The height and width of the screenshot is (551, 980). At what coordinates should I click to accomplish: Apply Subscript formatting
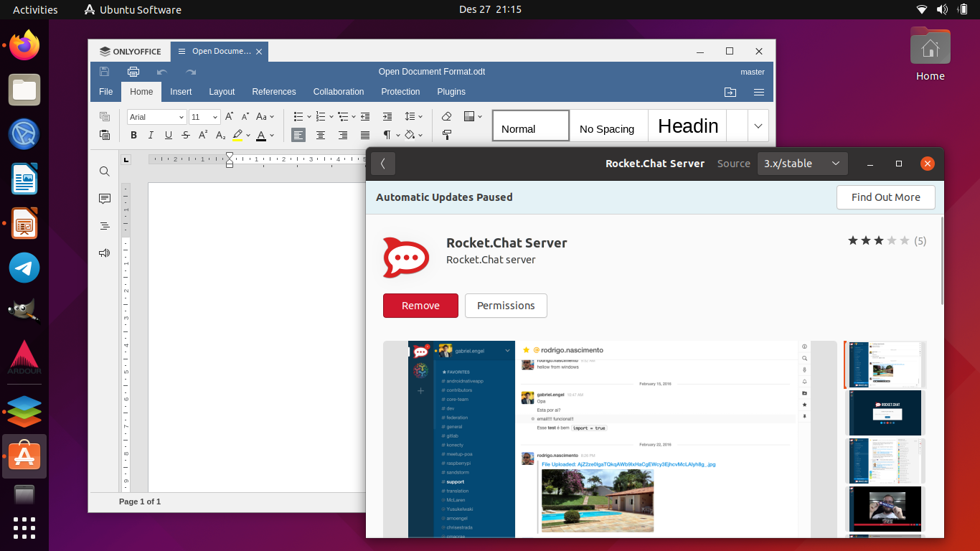pyautogui.click(x=220, y=135)
